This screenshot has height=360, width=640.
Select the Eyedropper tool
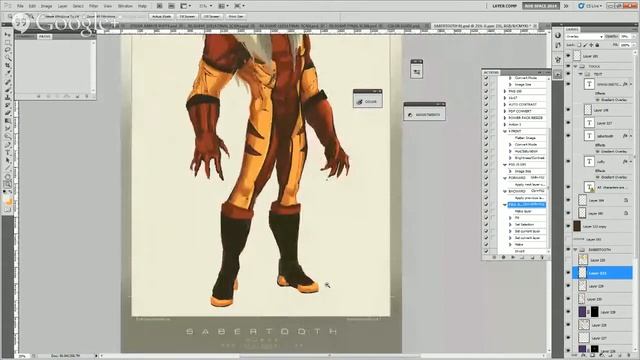(x=8, y=73)
